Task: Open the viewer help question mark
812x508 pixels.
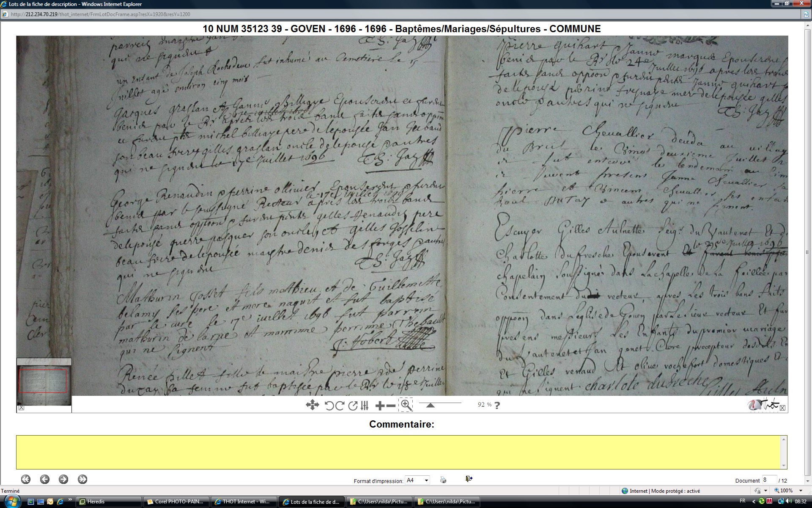Action: 497,405
